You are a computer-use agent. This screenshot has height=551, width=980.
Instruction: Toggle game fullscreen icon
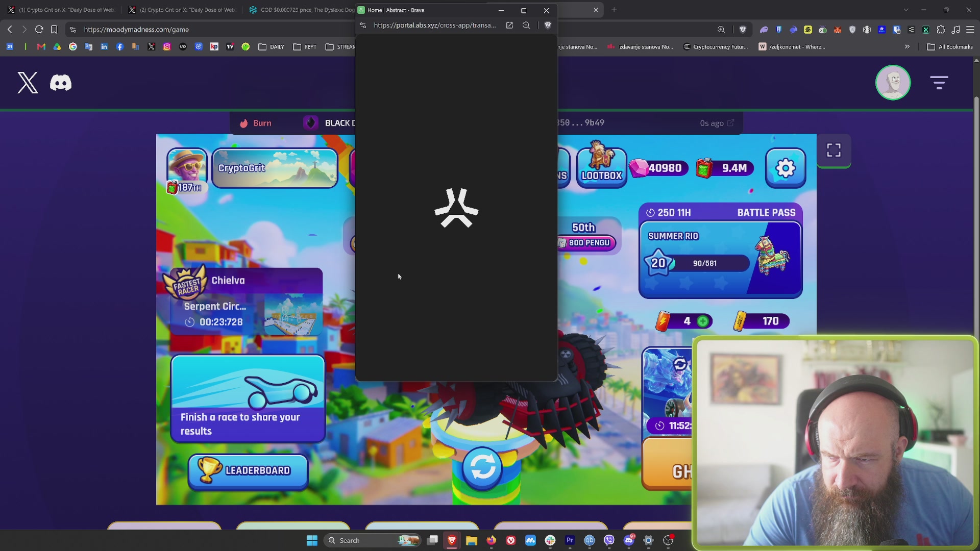click(834, 150)
